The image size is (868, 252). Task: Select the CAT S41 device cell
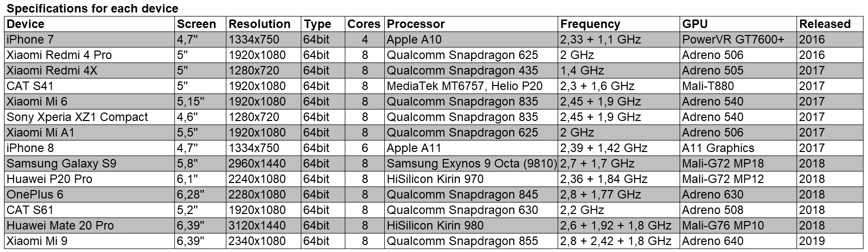point(30,86)
